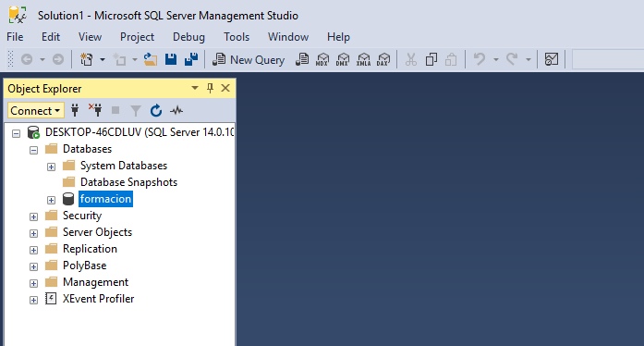The width and height of the screenshot is (644, 346).
Task: Select the Management folder
Action: [95, 282]
